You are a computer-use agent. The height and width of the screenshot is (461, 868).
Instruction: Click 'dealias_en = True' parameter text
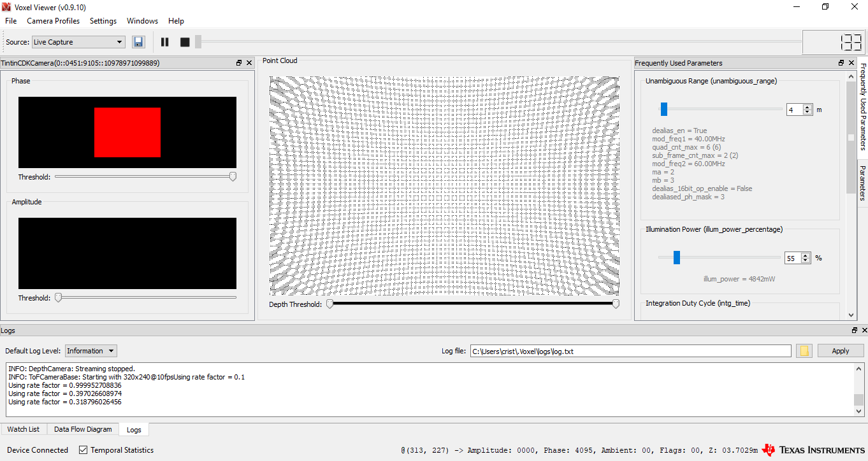[x=679, y=131]
